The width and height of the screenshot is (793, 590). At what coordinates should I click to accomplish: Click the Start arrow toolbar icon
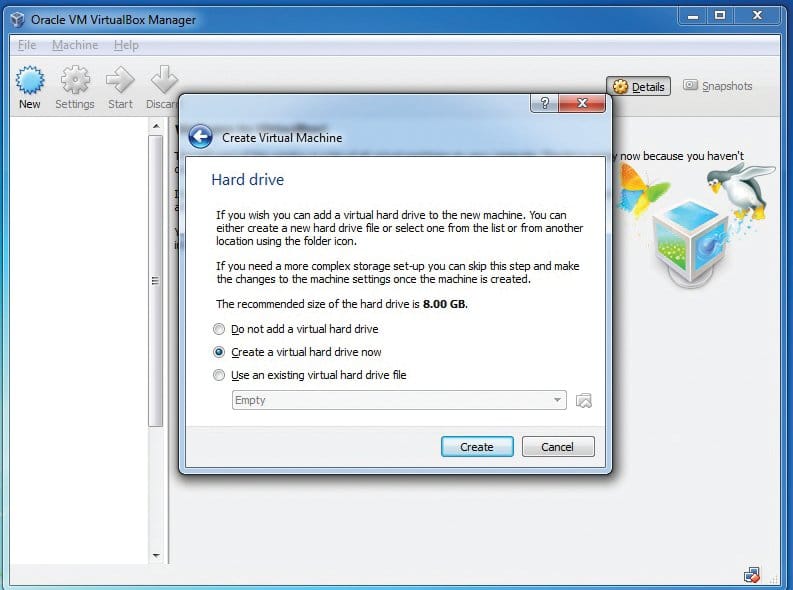(x=120, y=81)
